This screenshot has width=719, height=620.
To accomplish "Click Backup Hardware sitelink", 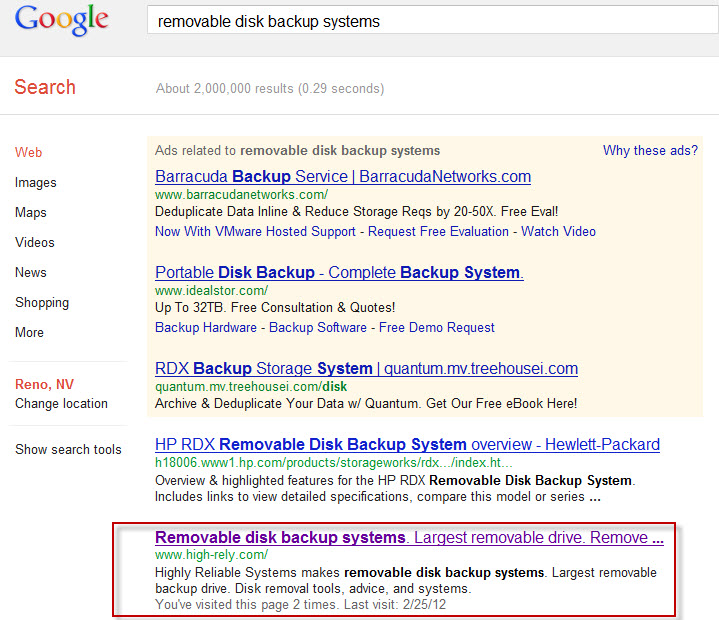I will point(206,327).
